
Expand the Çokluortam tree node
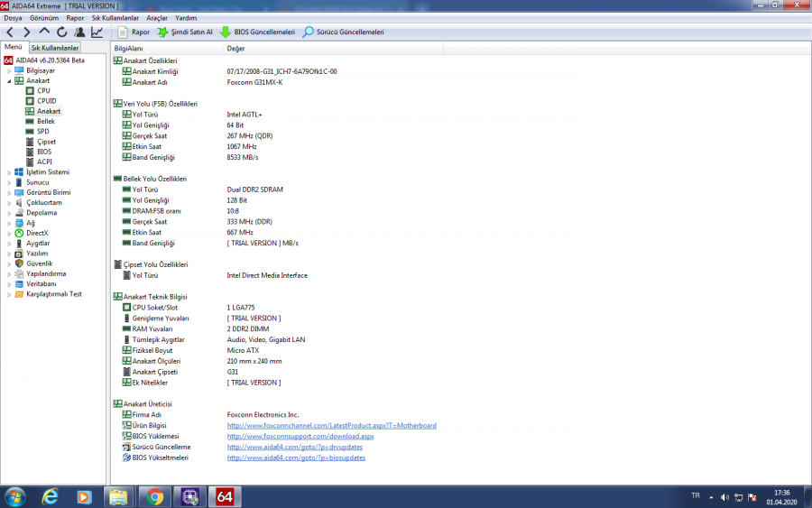point(9,203)
